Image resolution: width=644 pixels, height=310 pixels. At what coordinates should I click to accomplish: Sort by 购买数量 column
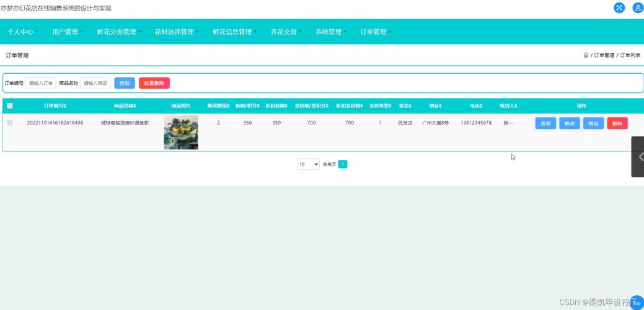click(218, 106)
